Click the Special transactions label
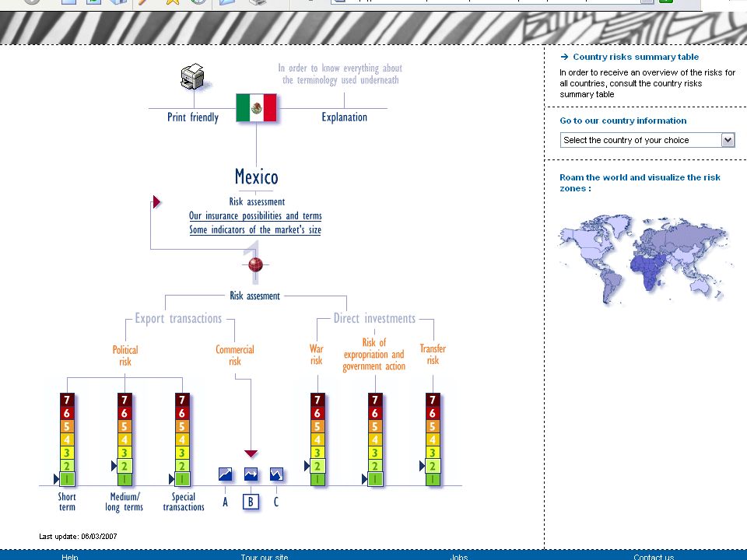This screenshot has height=560, width=747. (x=184, y=502)
